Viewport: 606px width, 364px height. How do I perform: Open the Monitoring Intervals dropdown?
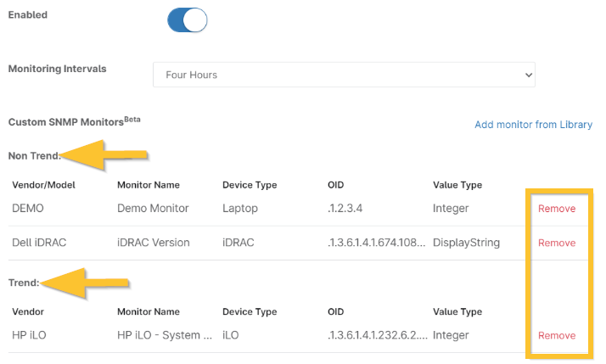(x=344, y=75)
